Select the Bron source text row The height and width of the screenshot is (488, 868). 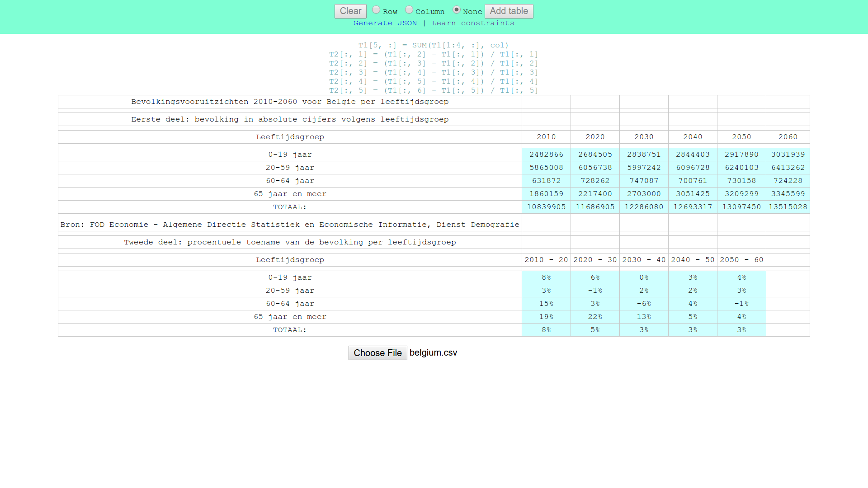coord(290,225)
